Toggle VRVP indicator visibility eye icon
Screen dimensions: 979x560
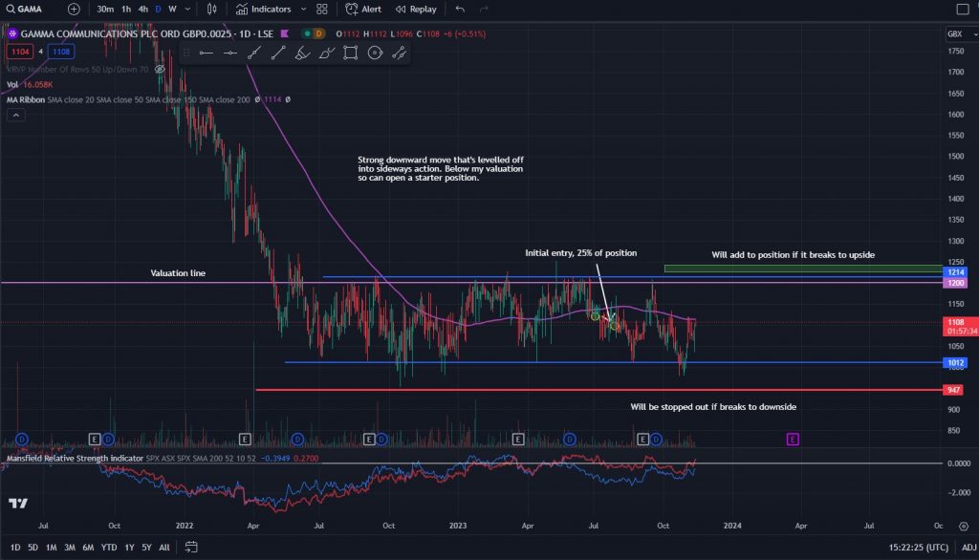[x=159, y=70]
